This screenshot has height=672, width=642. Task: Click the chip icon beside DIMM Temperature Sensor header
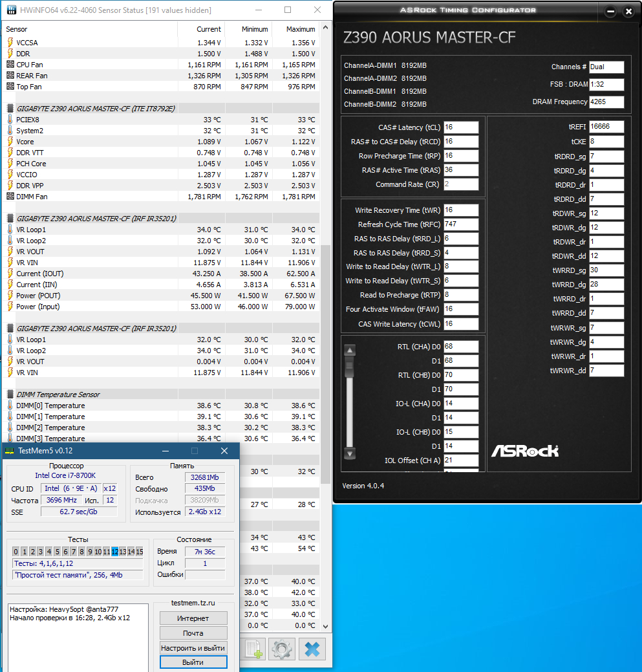(x=10, y=395)
